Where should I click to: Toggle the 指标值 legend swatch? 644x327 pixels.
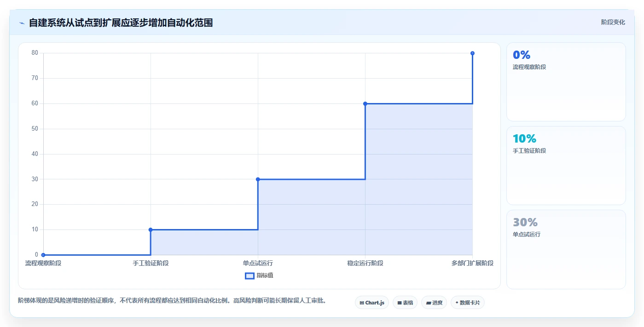[249, 275]
